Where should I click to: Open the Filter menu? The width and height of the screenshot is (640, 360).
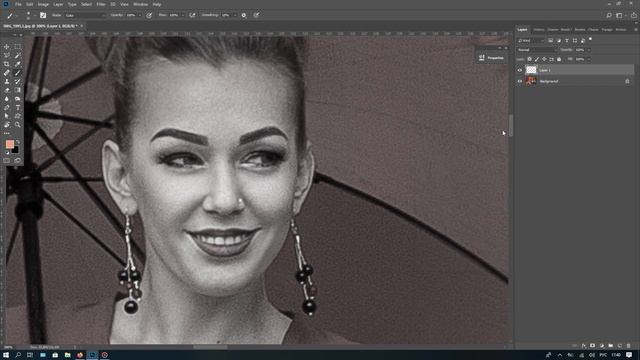[101, 4]
